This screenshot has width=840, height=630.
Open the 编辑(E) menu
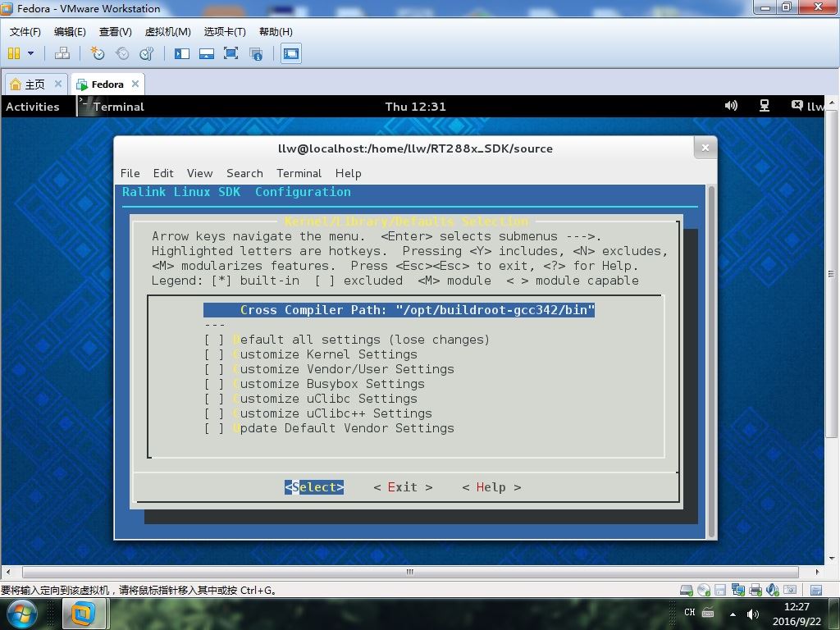(x=70, y=32)
